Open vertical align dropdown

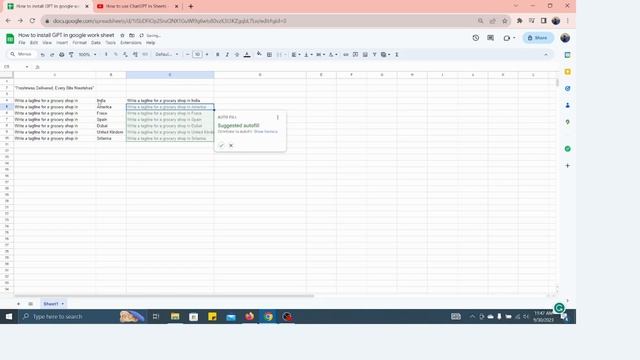308,54
